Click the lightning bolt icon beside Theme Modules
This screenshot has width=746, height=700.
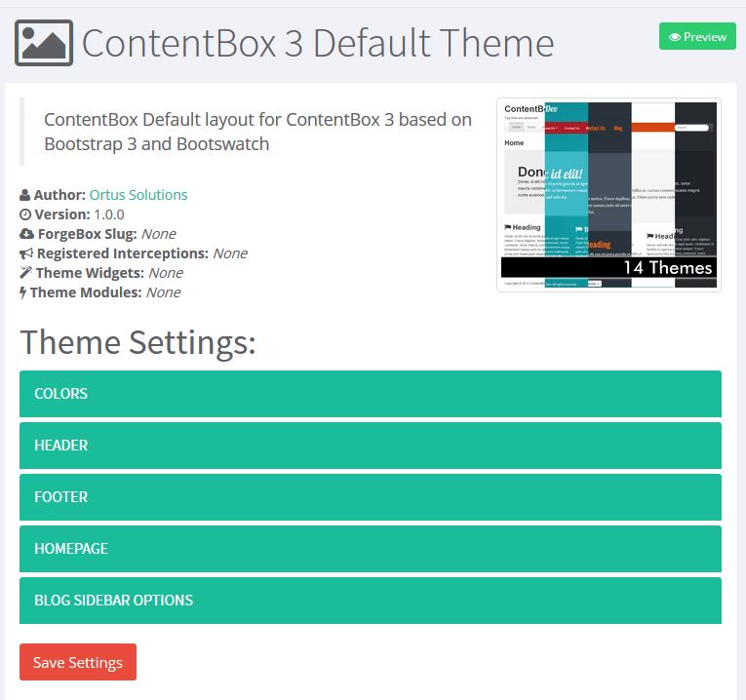(x=23, y=292)
